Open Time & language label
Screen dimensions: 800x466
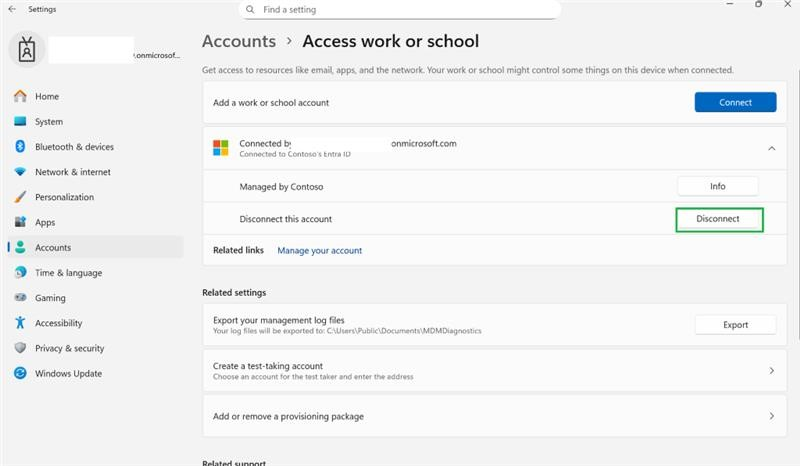pos(68,273)
